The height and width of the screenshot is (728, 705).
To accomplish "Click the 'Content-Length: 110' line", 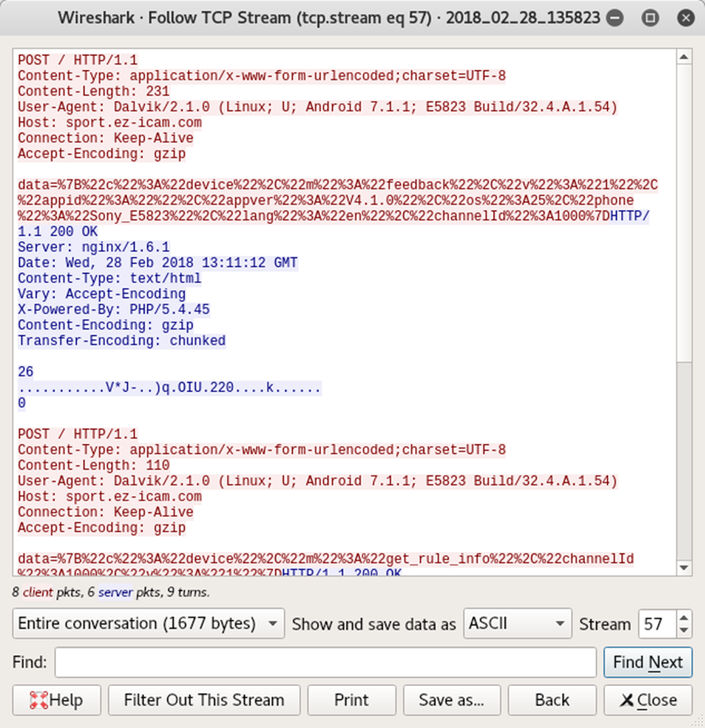I will pyautogui.click(x=94, y=465).
